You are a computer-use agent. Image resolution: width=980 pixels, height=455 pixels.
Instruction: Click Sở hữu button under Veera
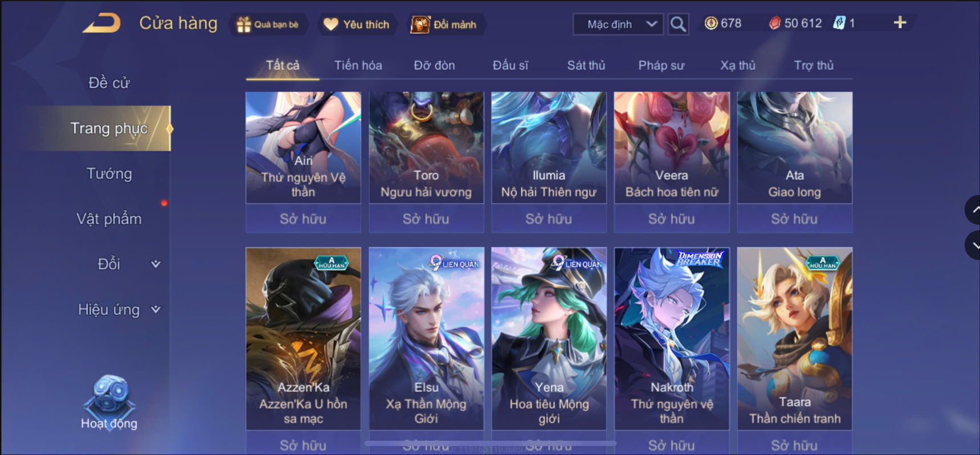click(672, 219)
